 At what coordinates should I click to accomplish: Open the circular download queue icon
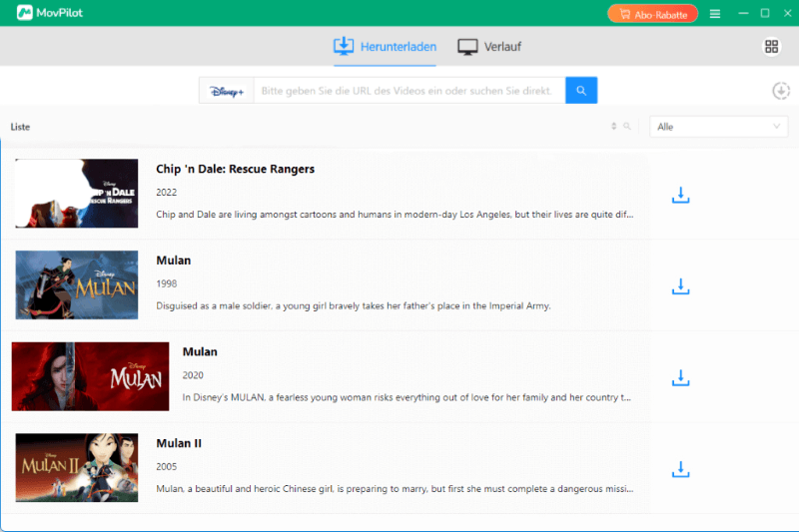(x=781, y=91)
